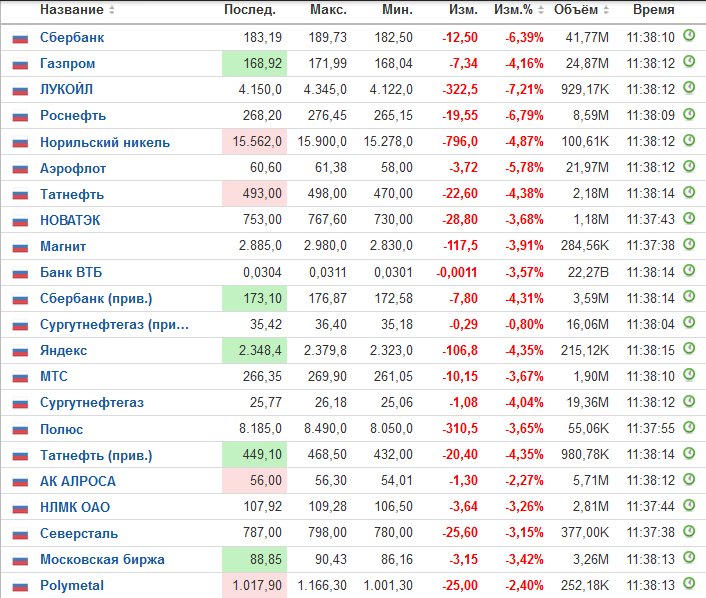Open the Магнит stock link

tap(63, 247)
